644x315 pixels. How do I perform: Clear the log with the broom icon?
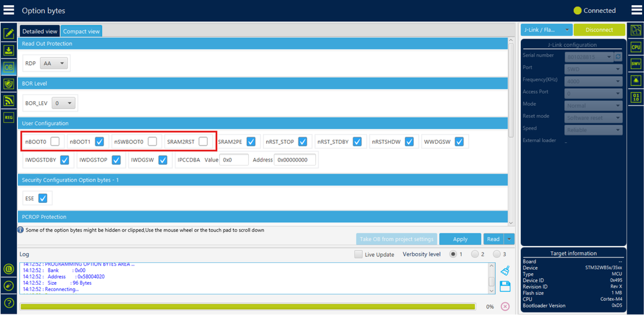click(505, 271)
